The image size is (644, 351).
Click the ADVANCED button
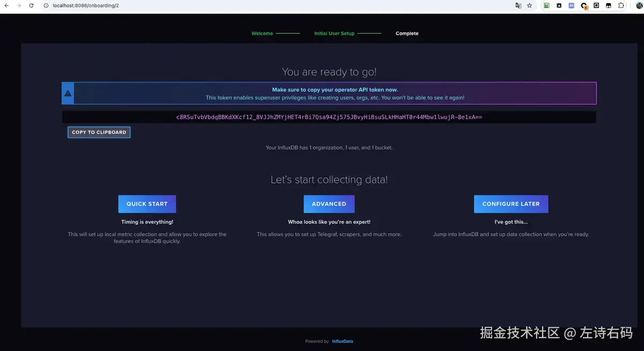tap(329, 204)
